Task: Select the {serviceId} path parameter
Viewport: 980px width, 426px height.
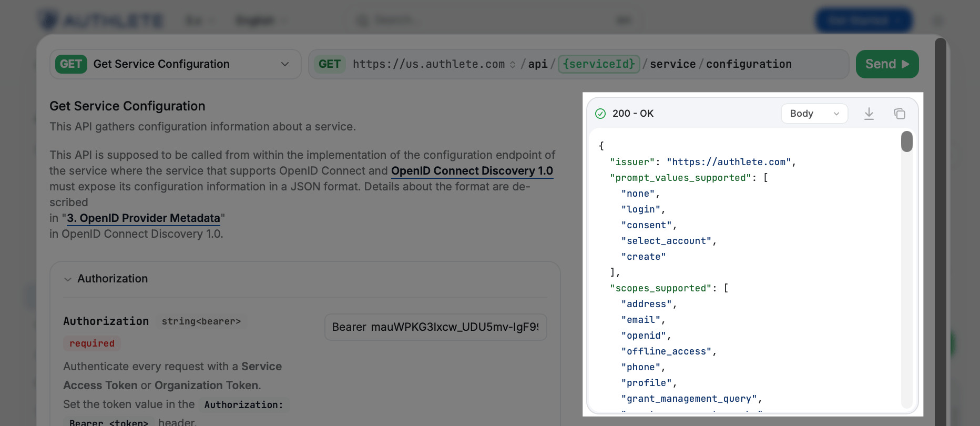Action: 599,64
